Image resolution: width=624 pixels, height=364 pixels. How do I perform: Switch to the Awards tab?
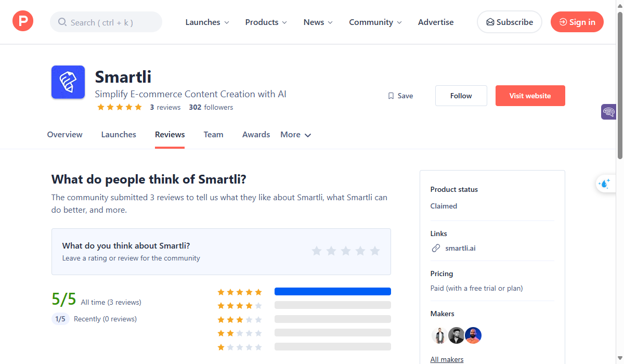click(x=256, y=135)
